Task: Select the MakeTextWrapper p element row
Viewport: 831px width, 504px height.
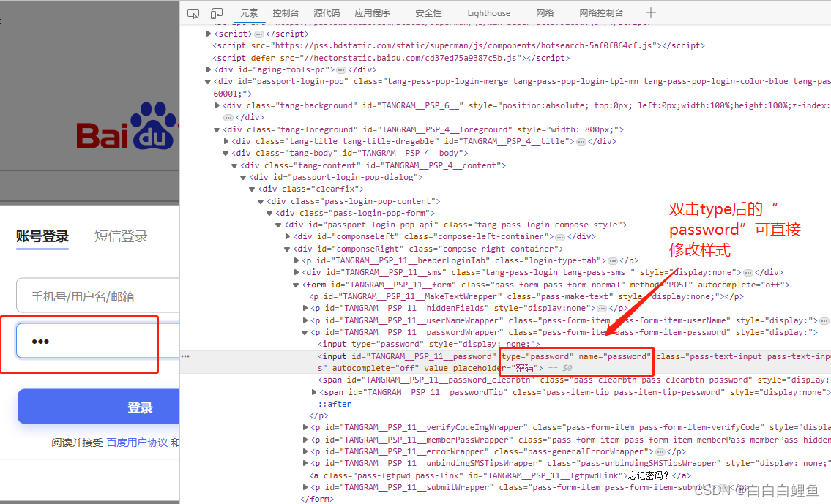Action: 526,296
